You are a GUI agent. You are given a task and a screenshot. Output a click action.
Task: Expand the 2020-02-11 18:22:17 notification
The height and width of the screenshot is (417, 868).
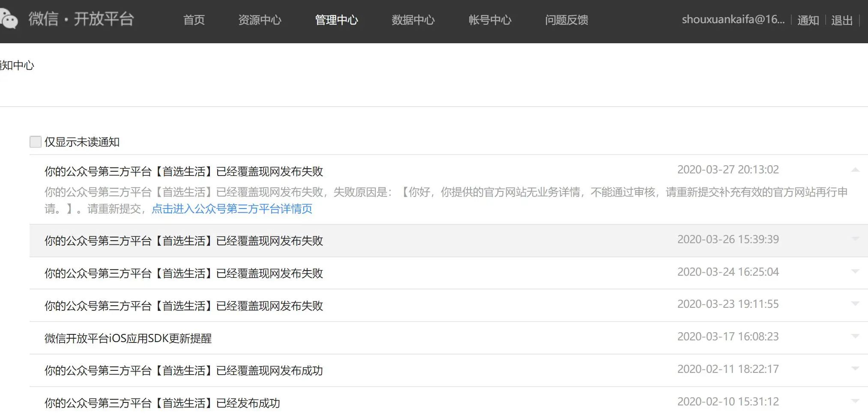coord(855,369)
